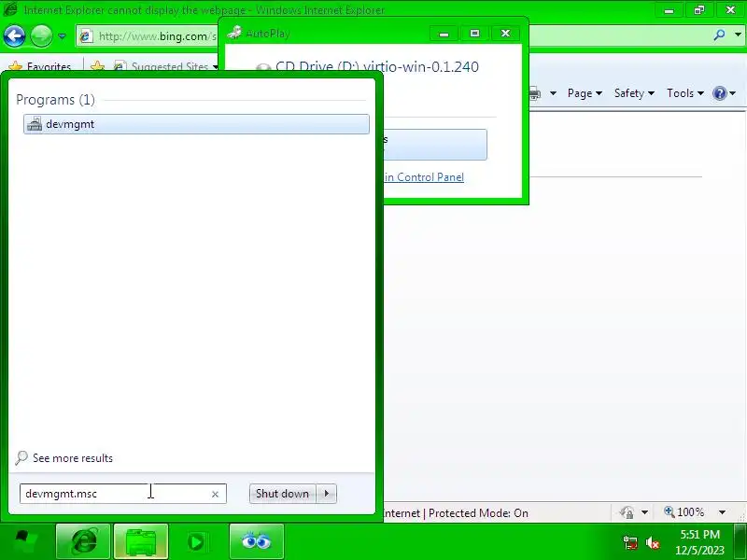Click the 100% zoom level button
Viewport: 747px width, 560px height.
click(x=684, y=511)
